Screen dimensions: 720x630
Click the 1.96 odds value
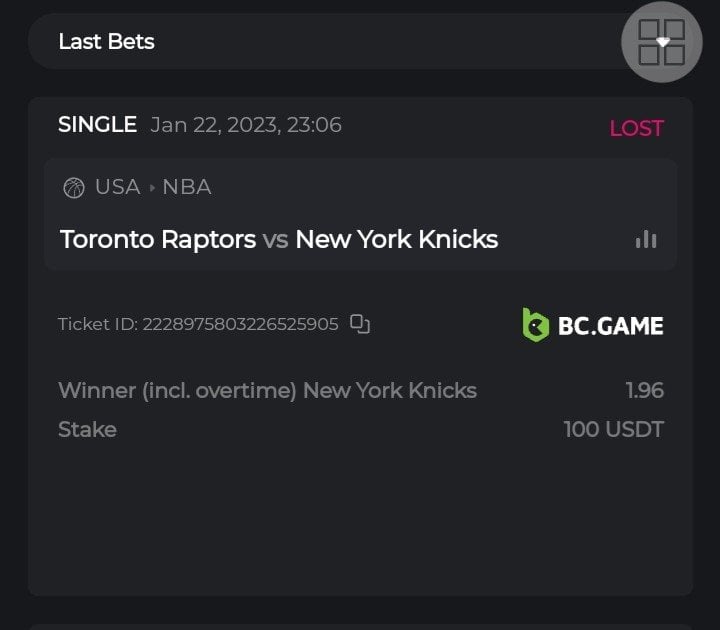click(x=644, y=390)
